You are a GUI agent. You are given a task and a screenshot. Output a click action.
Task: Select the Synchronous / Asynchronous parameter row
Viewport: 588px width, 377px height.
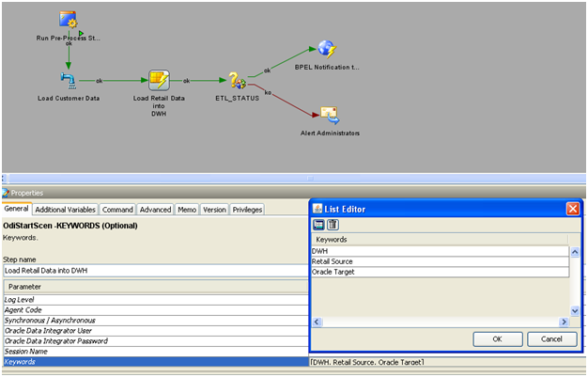point(156,321)
